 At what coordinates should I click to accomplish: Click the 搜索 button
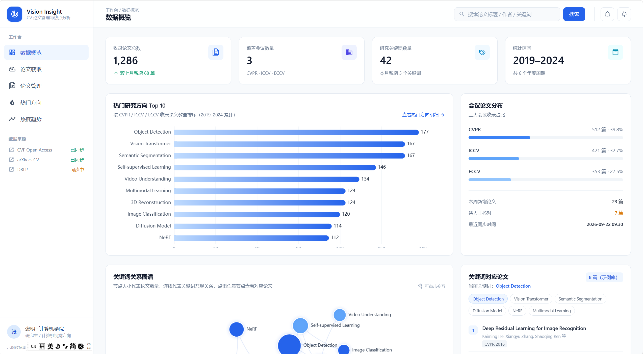[x=574, y=14]
